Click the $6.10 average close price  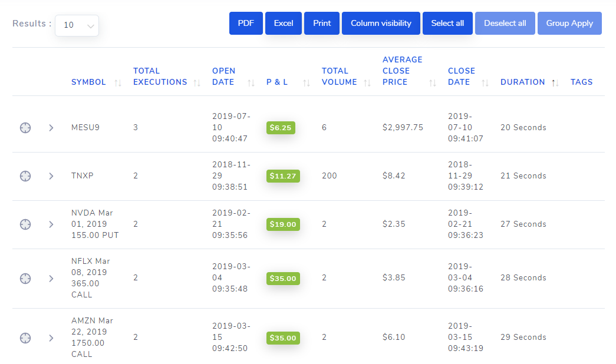coord(394,337)
